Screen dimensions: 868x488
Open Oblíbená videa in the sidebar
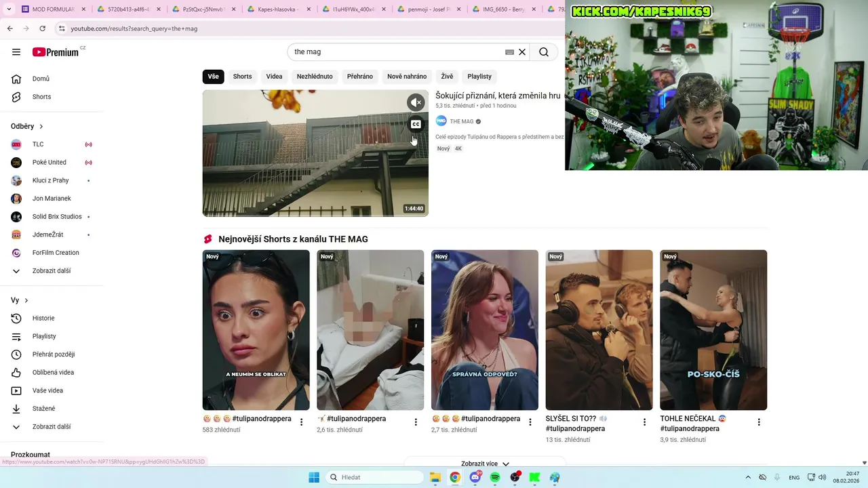[x=53, y=373]
